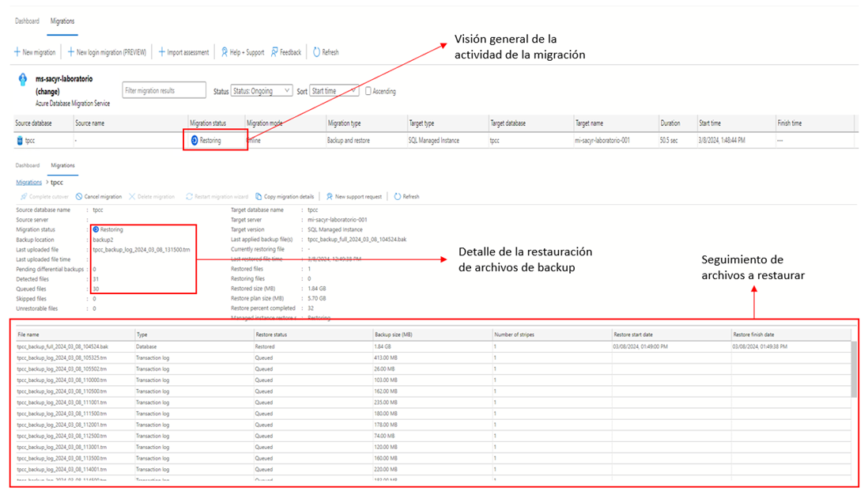Select file tpcc_backup_log_2024_03_08_113500.trn
868x499 pixels.
[x=62, y=458]
